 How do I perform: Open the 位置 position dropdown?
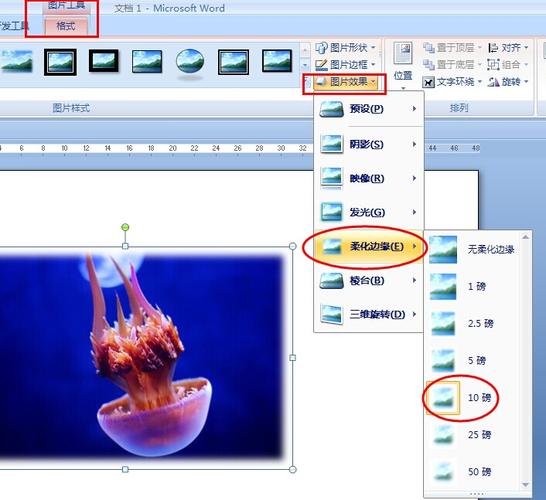pos(403,65)
